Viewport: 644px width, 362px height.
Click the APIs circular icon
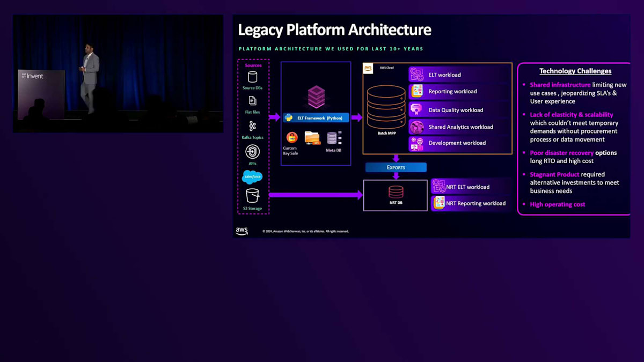coord(252,152)
